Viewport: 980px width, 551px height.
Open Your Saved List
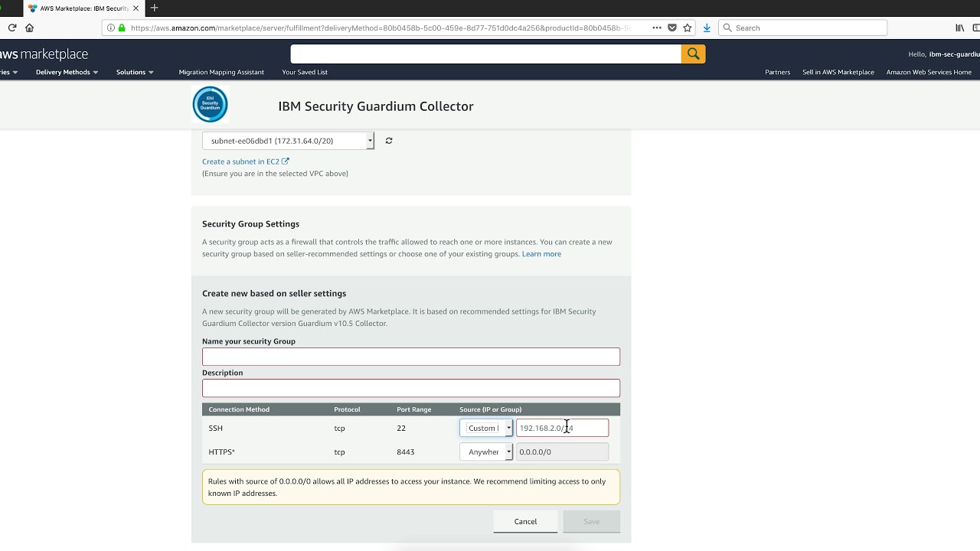(x=305, y=72)
